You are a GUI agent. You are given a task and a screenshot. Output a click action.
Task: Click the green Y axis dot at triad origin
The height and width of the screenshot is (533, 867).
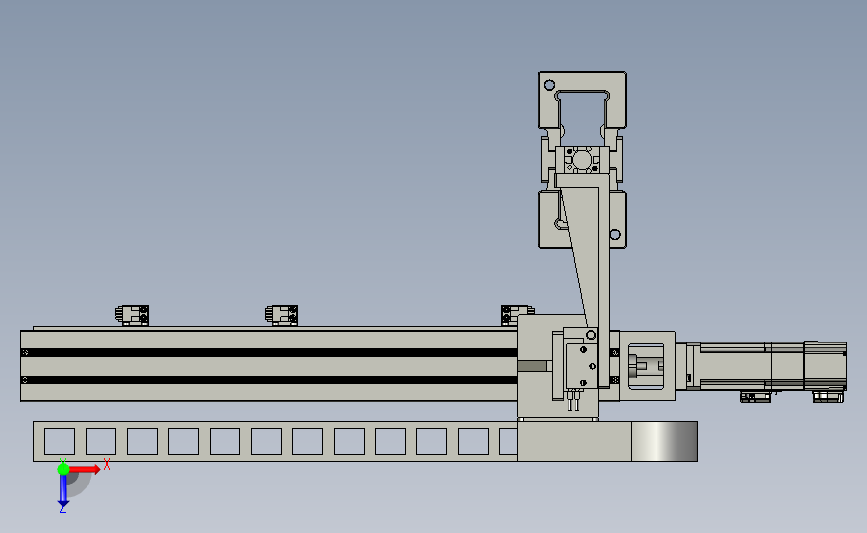63,469
